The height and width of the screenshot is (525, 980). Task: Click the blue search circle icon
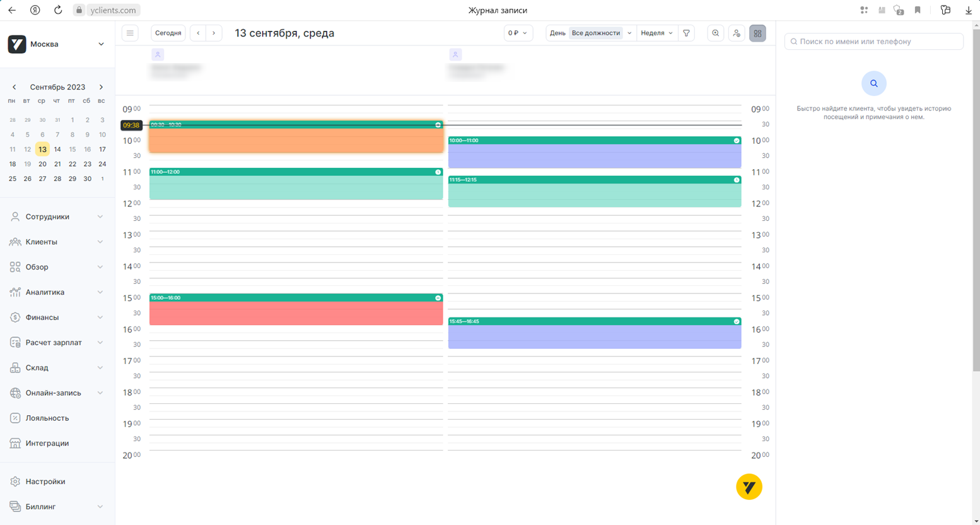[873, 83]
